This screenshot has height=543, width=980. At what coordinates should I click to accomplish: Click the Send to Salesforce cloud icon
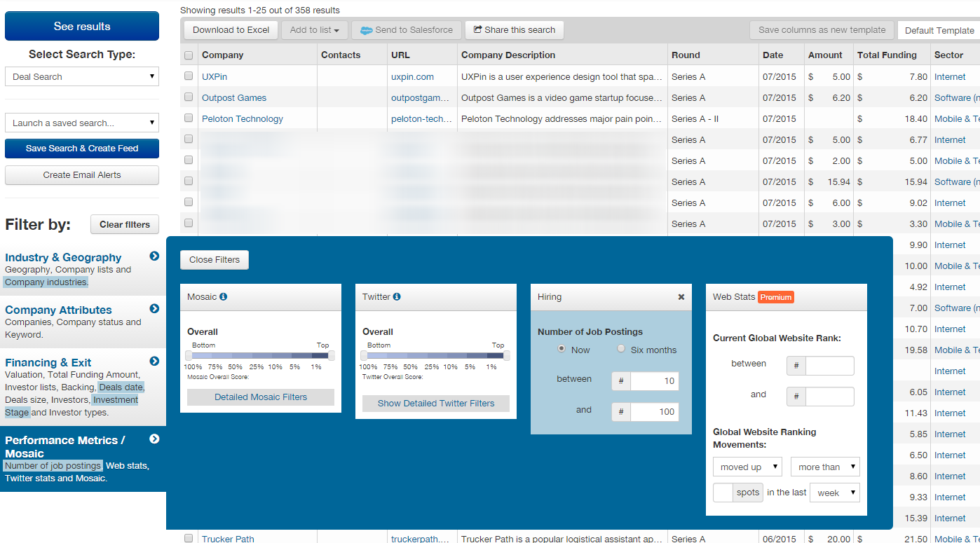(367, 30)
